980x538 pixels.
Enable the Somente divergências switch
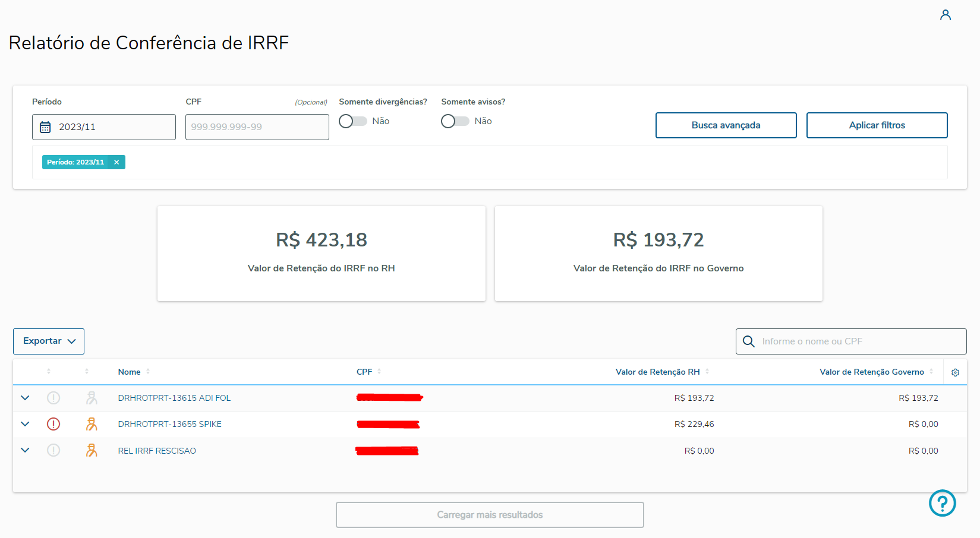coord(353,121)
